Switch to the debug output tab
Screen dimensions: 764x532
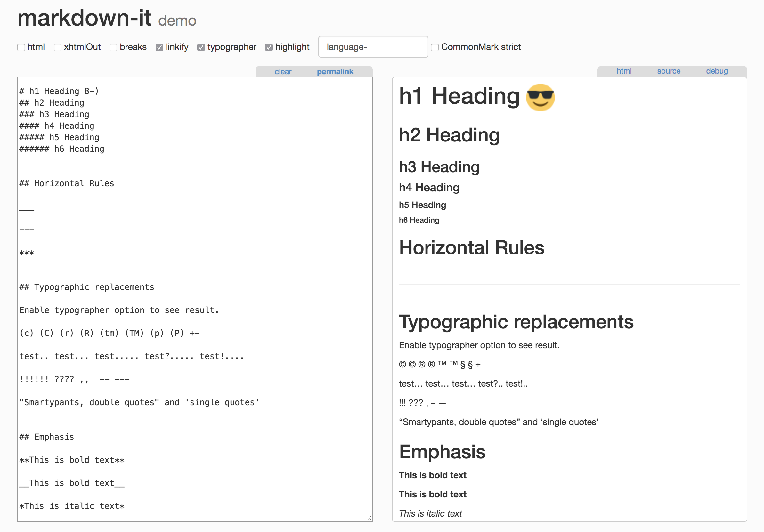tap(717, 71)
